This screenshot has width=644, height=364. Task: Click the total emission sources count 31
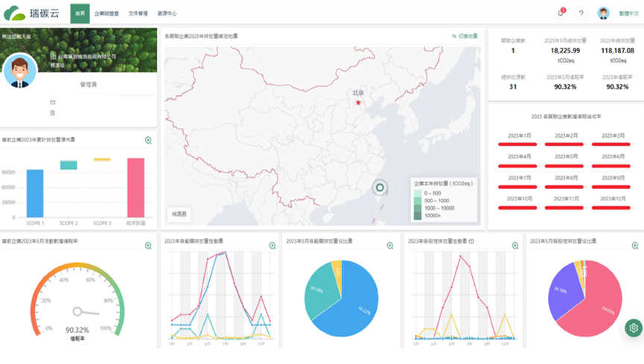(513, 86)
